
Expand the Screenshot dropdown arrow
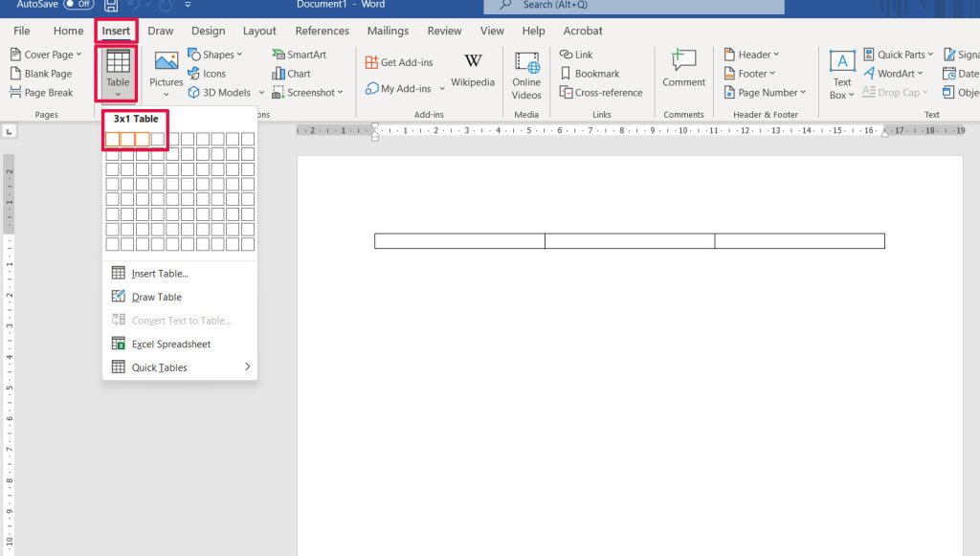pos(340,93)
